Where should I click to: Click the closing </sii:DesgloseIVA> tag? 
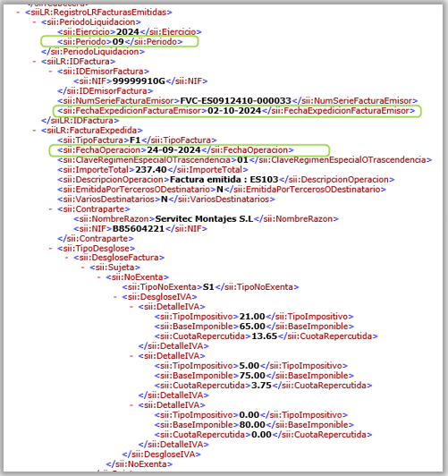click(x=162, y=455)
